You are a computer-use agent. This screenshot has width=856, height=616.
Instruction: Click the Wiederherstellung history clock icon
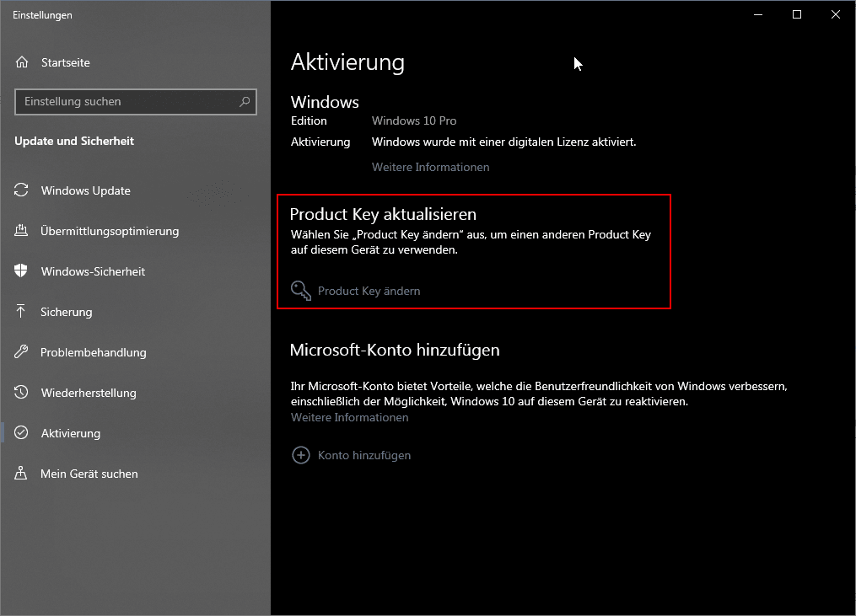click(x=21, y=392)
